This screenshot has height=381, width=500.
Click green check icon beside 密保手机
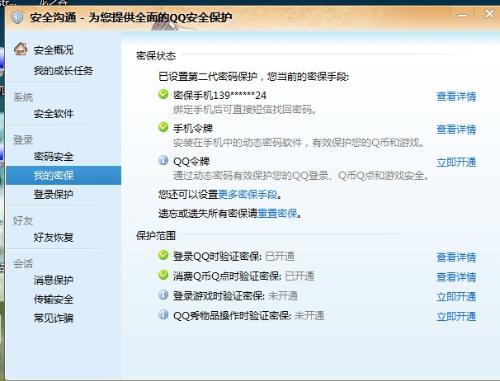click(x=163, y=94)
